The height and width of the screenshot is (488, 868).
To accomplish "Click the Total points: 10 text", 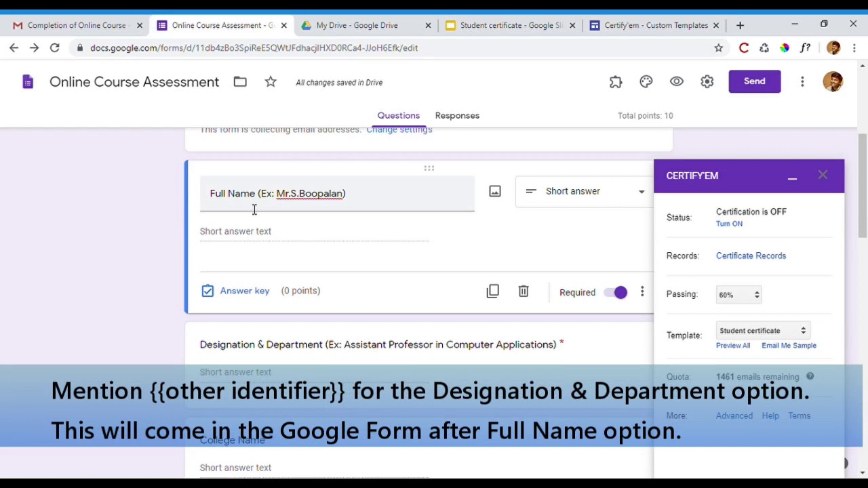I will pos(645,116).
